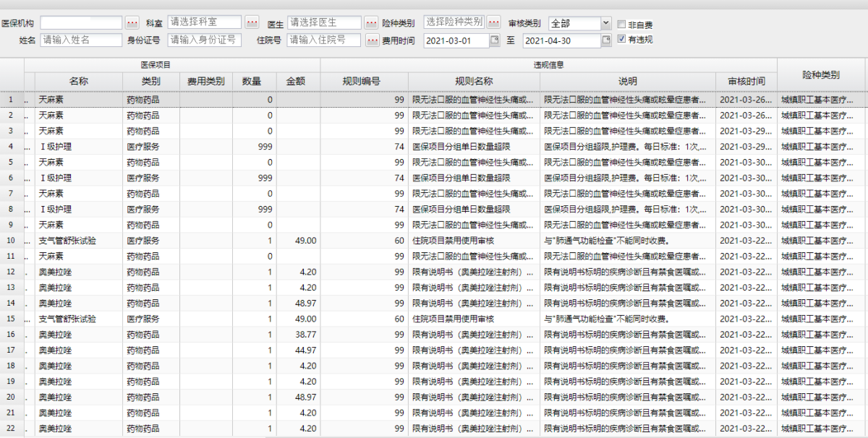Image resolution: width=868 pixels, height=438 pixels.
Task: Open calendar picker for start date 2021-03-01
Action: 495,40
